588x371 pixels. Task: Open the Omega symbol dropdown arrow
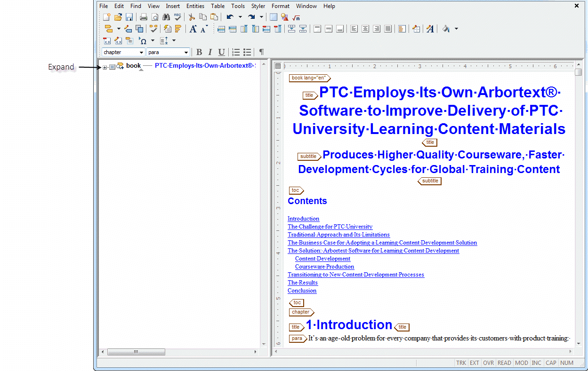point(153,41)
